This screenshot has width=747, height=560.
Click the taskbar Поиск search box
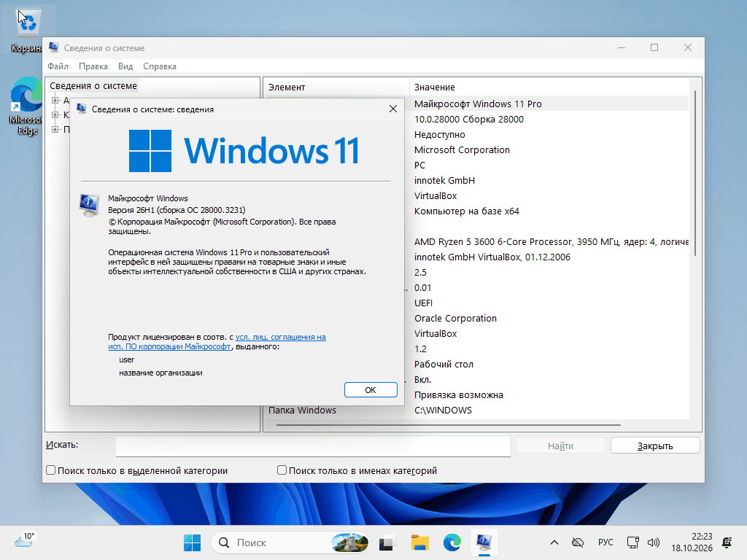290,542
